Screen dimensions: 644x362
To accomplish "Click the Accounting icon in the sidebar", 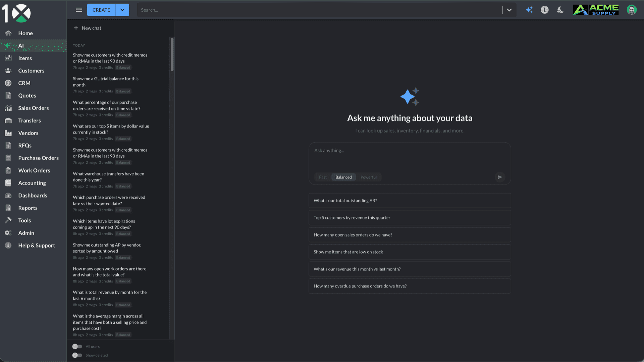I will tap(8, 183).
